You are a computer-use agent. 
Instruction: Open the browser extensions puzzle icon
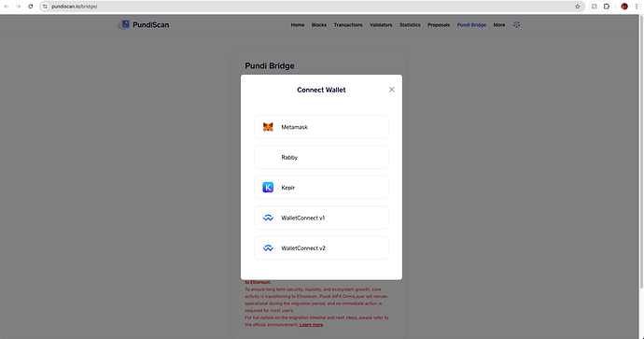click(607, 7)
